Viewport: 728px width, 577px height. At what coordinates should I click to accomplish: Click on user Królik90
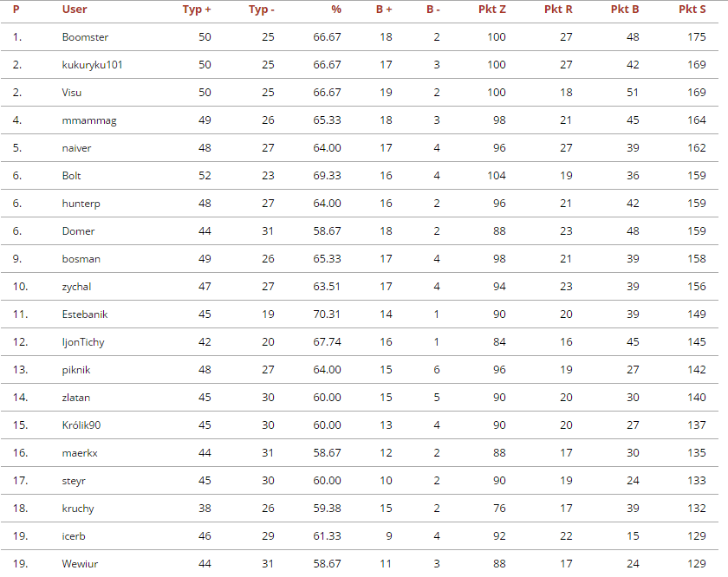83,425
